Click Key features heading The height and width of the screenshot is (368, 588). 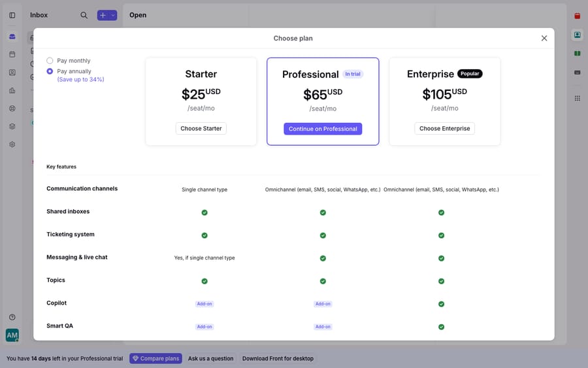tap(61, 167)
